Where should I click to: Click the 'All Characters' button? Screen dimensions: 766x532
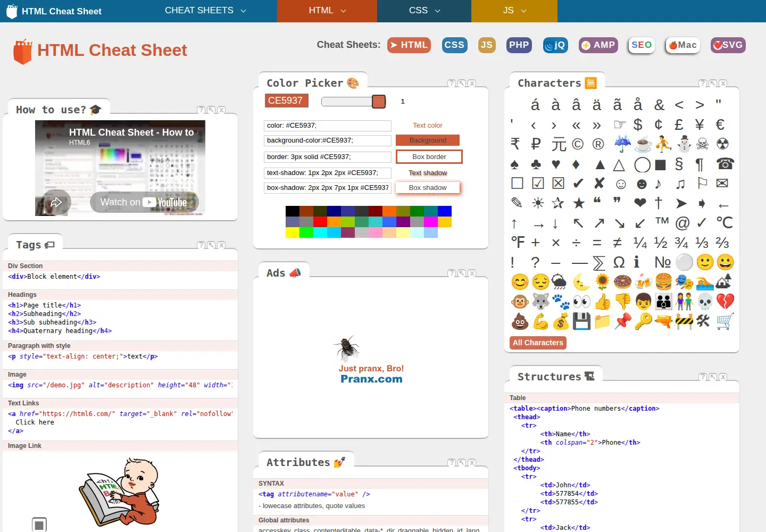pos(538,343)
